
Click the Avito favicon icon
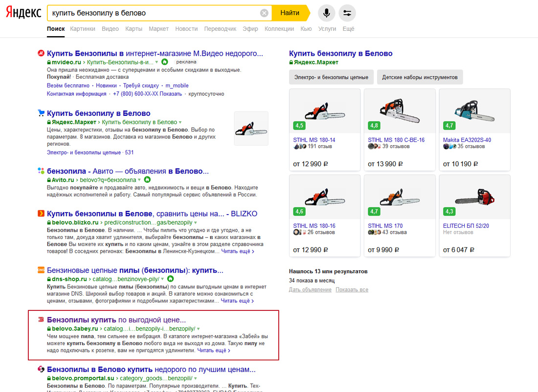pyautogui.click(x=41, y=171)
